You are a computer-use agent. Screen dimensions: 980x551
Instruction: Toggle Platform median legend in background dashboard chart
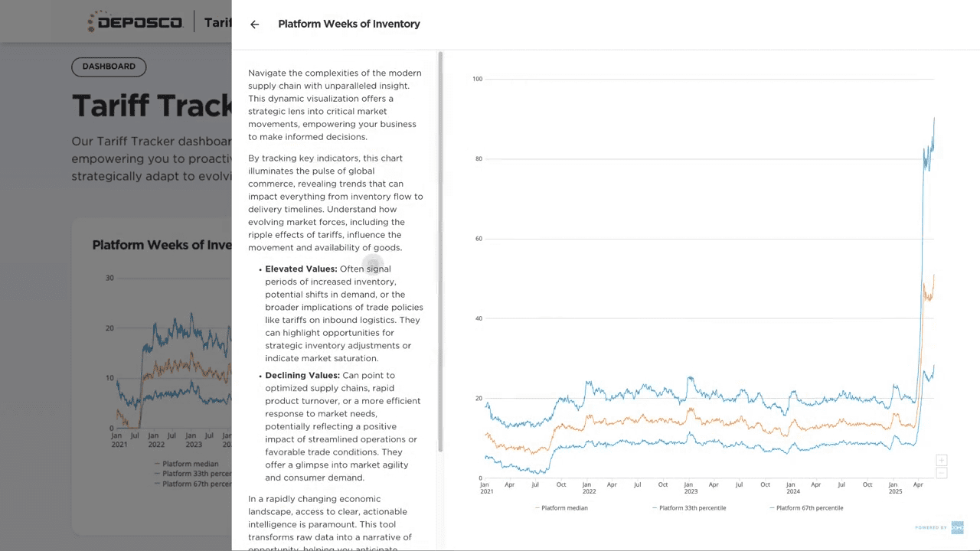187,464
